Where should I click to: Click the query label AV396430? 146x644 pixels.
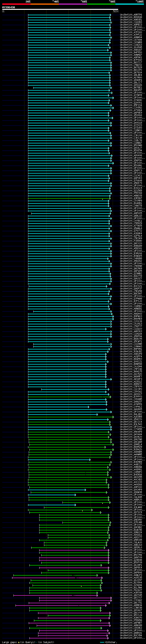[x=8, y=8]
